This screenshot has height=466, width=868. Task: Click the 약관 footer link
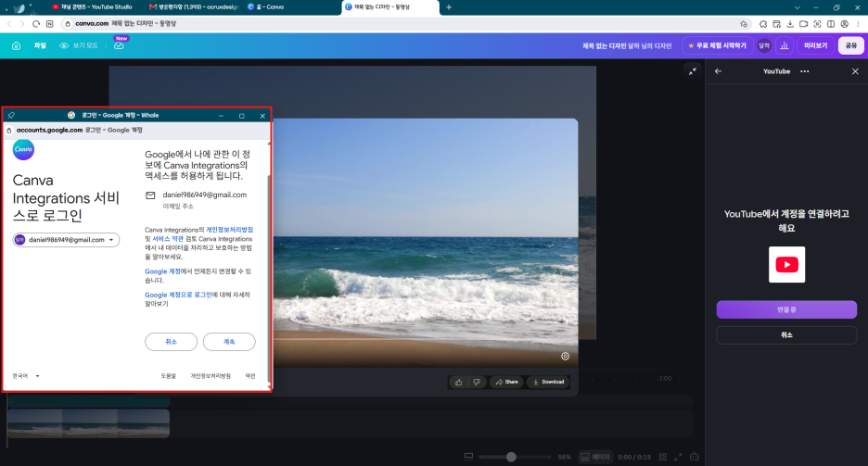point(250,376)
